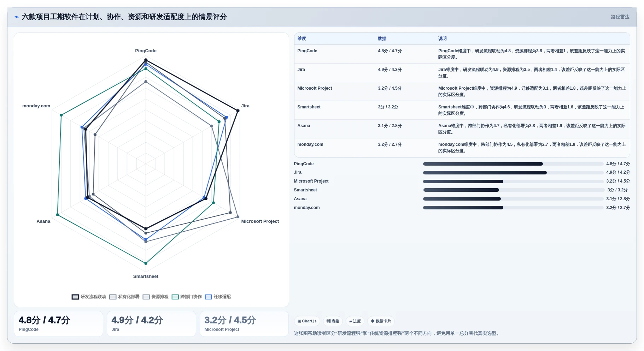
Task: Click the Asana radar axis label
Action: click(43, 221)
